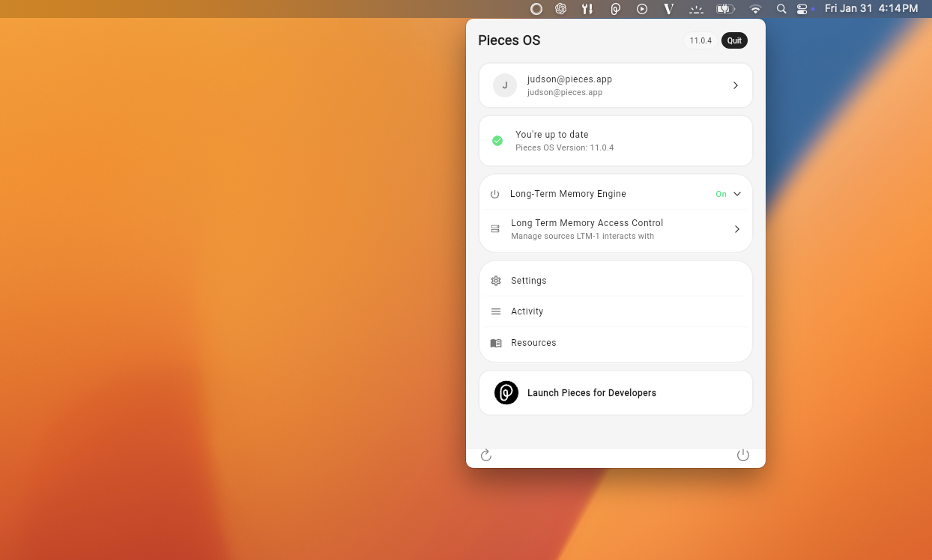Image resolution: width=932 pixels, height=560 pixels.
Task: Click "Manage sources LTM-1 interacts with" text
Action: (x=582, y=237)
